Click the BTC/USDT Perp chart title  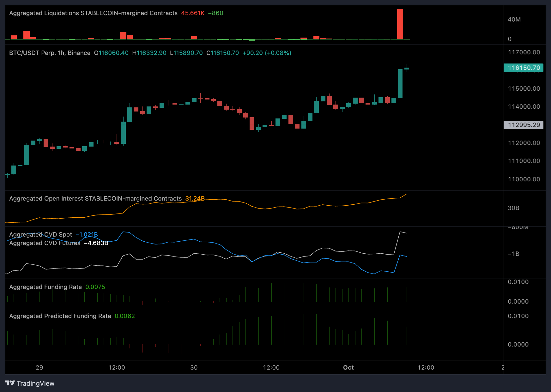point(50,53)
